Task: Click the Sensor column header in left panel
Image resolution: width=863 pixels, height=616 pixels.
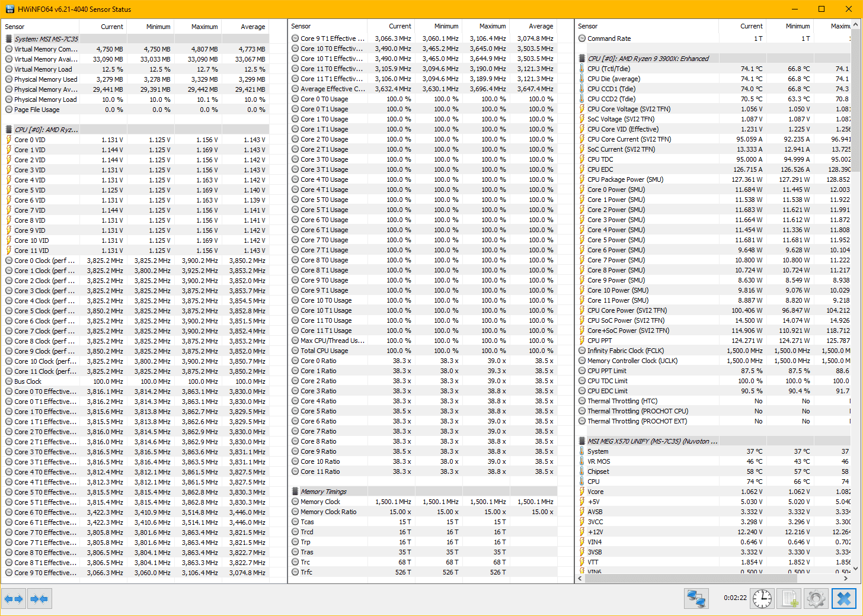Action: (x=40, y=27)
